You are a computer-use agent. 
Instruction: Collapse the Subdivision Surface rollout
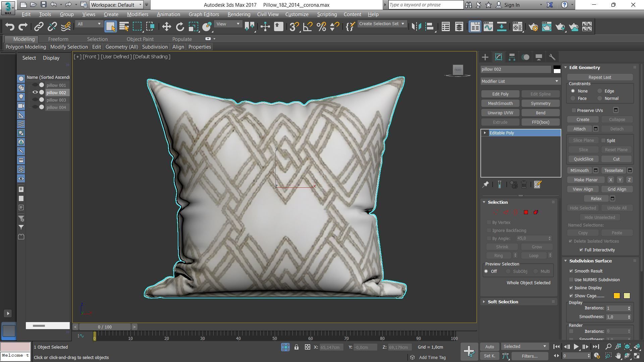click(566, 261)
